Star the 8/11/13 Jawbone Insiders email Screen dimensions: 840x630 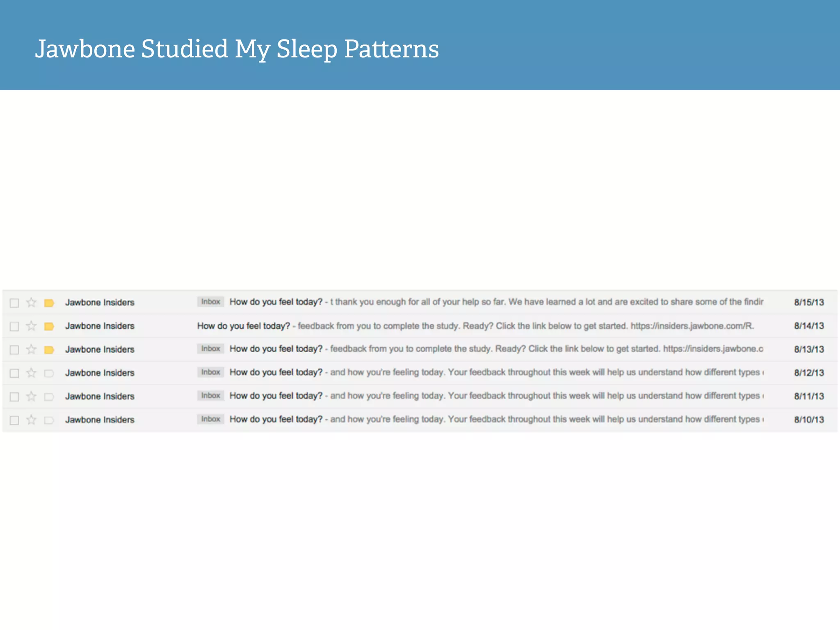(x=31, y=396)
